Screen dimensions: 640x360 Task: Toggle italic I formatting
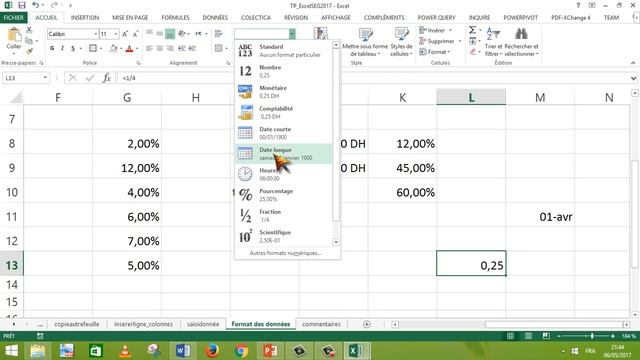[62, 48]
